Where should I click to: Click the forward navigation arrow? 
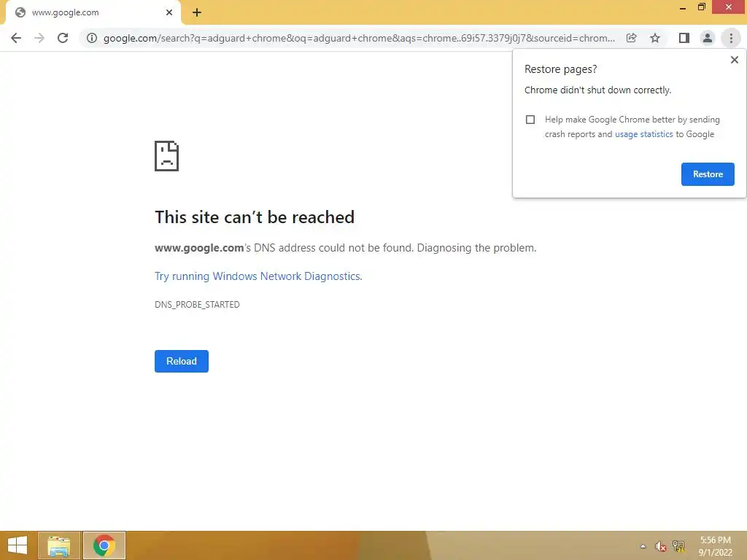click(39, 38)
